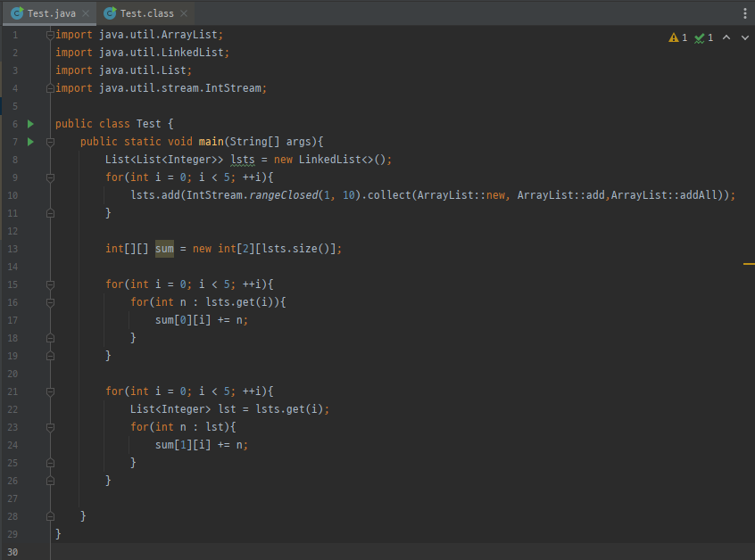Collapse the first for loop on line 9
The height and width of the screenshot is (560, 755).
[x=50, y=177]
